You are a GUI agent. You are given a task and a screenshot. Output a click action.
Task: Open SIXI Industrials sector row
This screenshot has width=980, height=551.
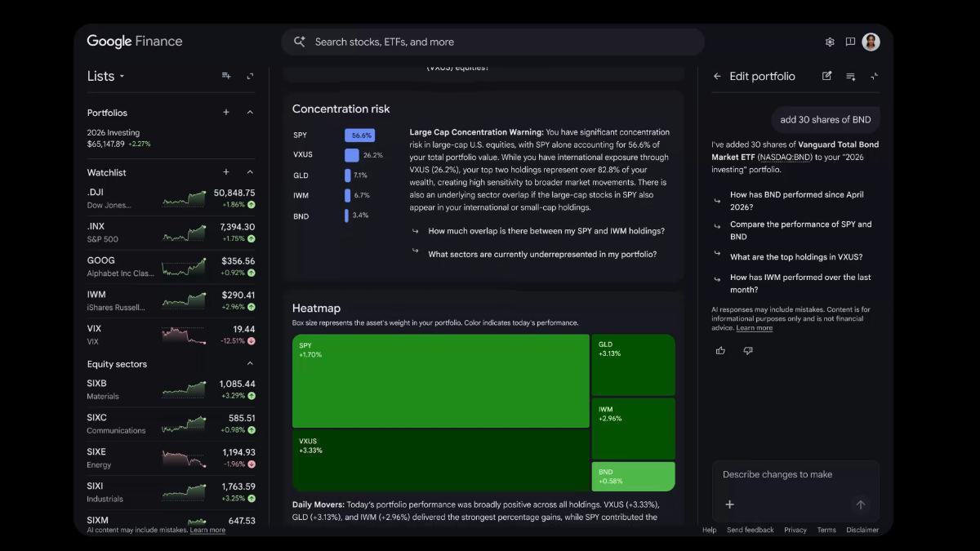point(171,492)
